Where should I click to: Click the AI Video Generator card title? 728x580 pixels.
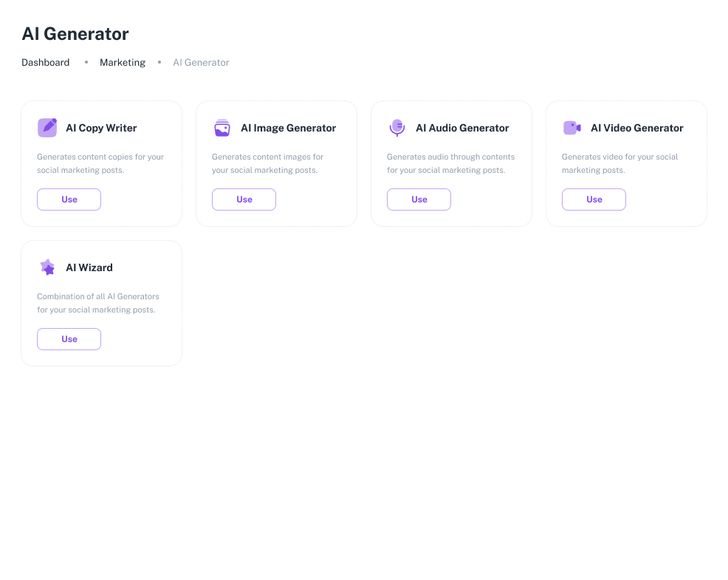[x=636, y=128]
